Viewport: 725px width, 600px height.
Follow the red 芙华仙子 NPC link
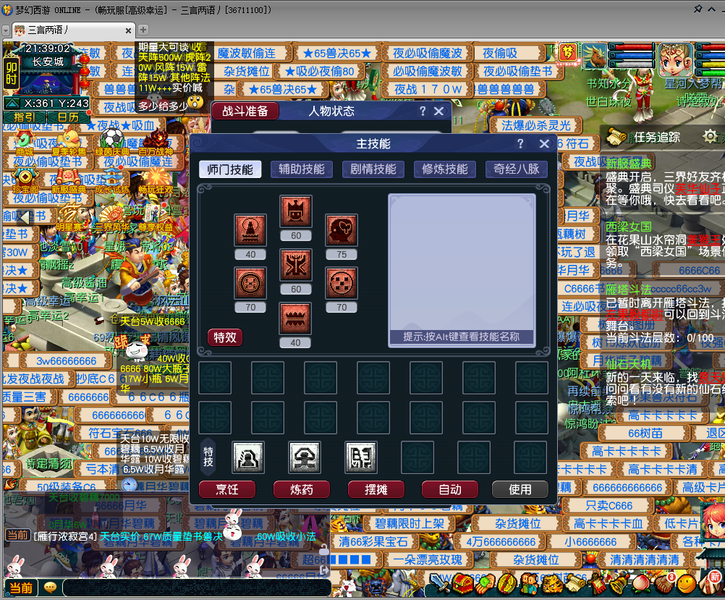[x=697, y=188]
